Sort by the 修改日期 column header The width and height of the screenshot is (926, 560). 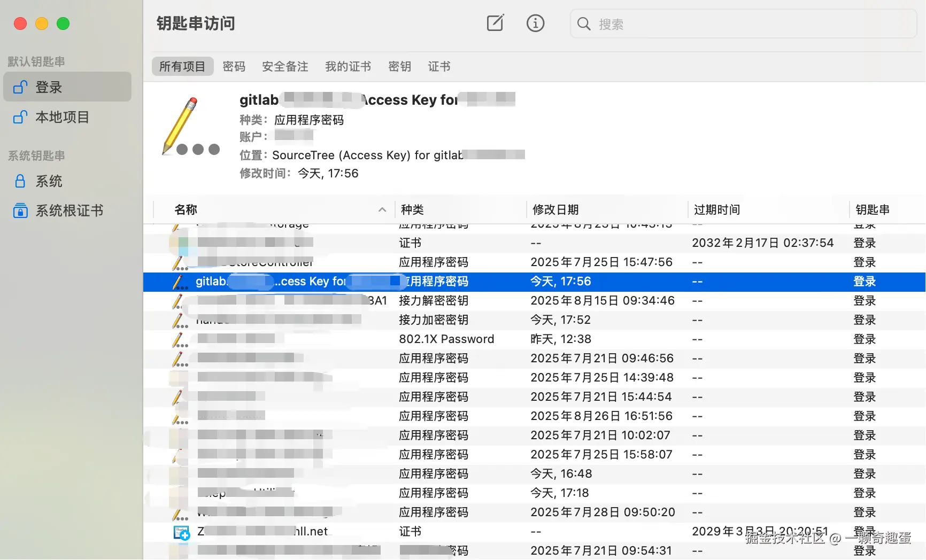[x=607, y=209]
